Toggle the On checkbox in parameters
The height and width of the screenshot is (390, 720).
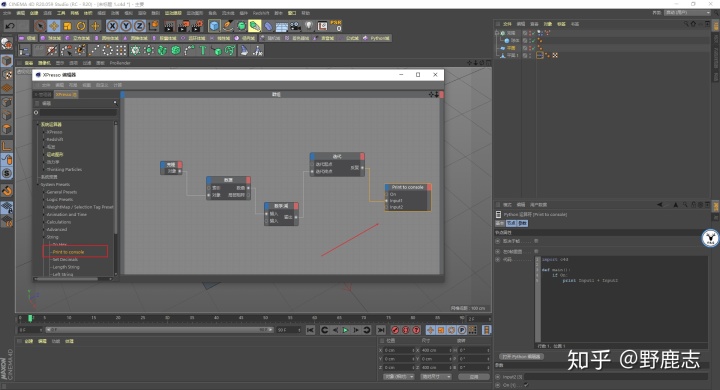tap(526, 385)
